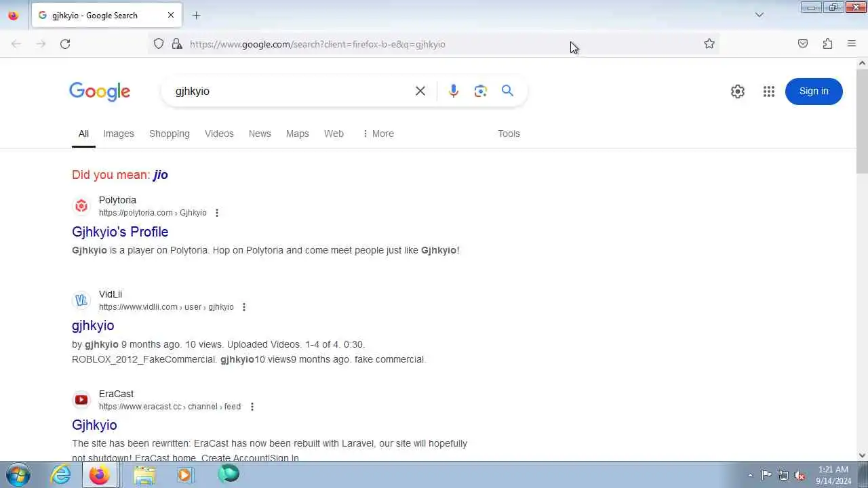The image size is (868, 488).
Task: Open the Action Center flag tray icon
Action: (766, 475)
